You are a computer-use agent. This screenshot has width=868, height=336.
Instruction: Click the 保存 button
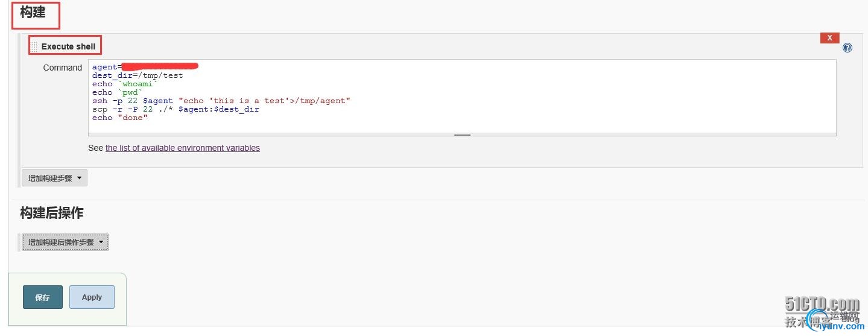tap(42, 297)
